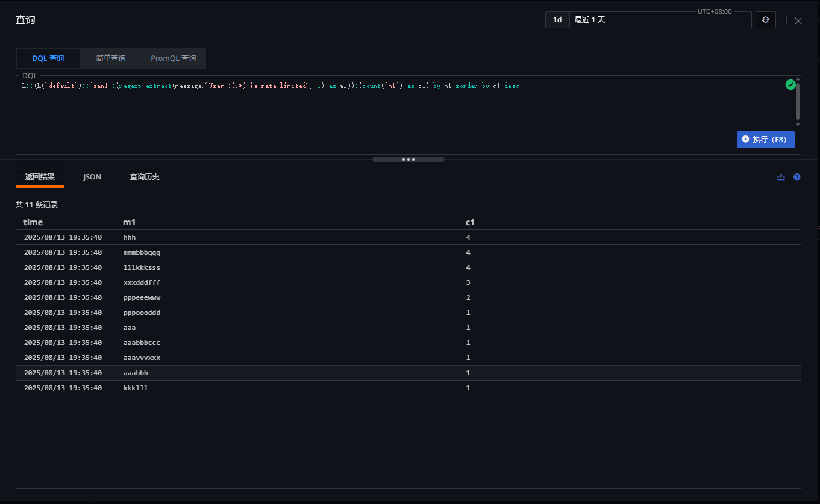Screen dimensions: 820x504
Task: Click the 1d time shortcut box
Action: point(557,20)
